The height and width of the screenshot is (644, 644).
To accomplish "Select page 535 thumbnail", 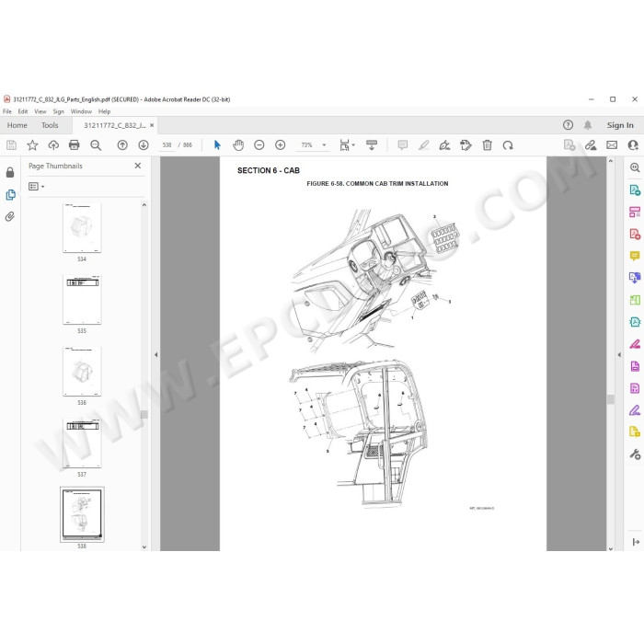I will pos(82,299).
